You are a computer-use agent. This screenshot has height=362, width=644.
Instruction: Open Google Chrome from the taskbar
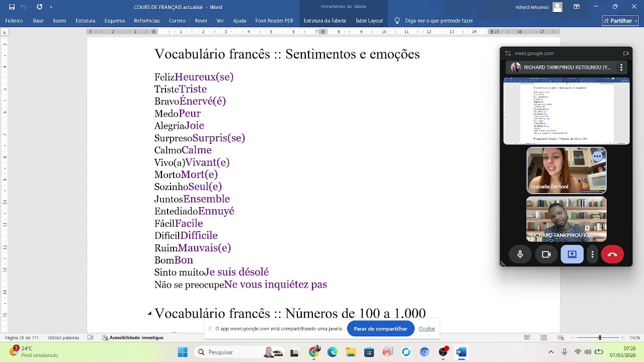coord(314,352)
